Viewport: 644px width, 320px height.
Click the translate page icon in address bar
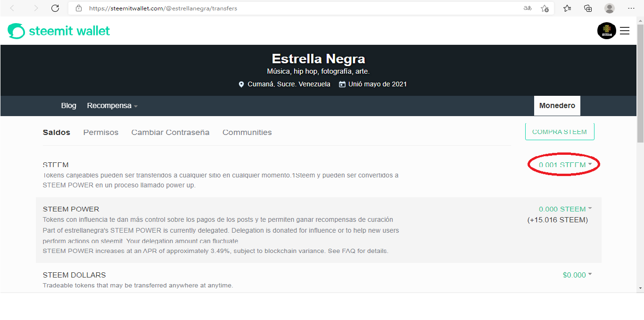tap(528, 8)
